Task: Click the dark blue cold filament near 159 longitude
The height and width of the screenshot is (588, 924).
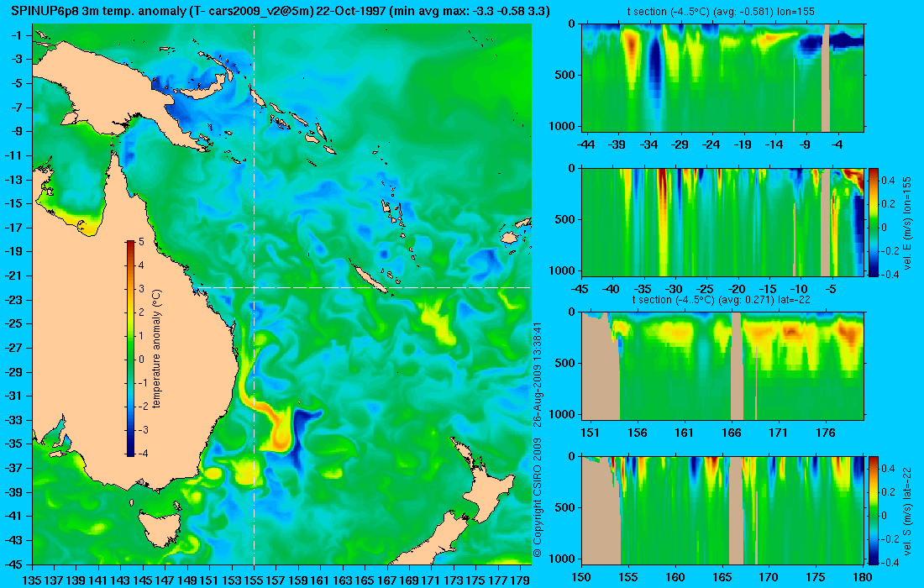Action: click(x=301, y=433)
